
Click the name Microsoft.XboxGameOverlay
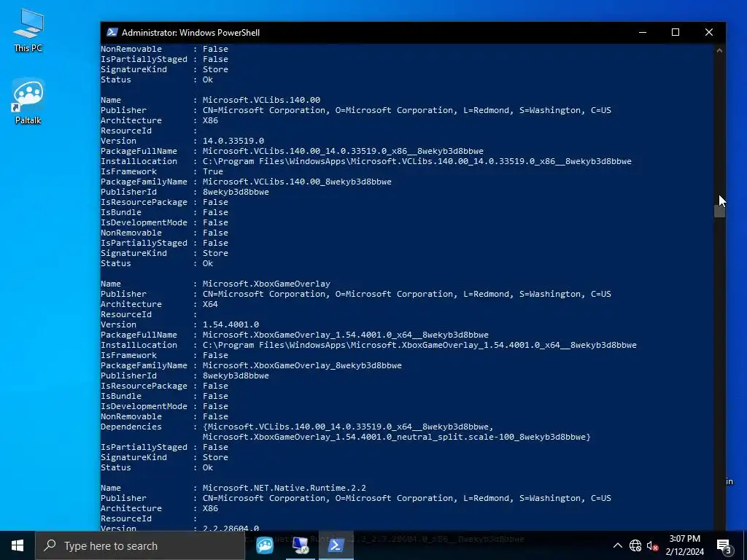point(266,284)
